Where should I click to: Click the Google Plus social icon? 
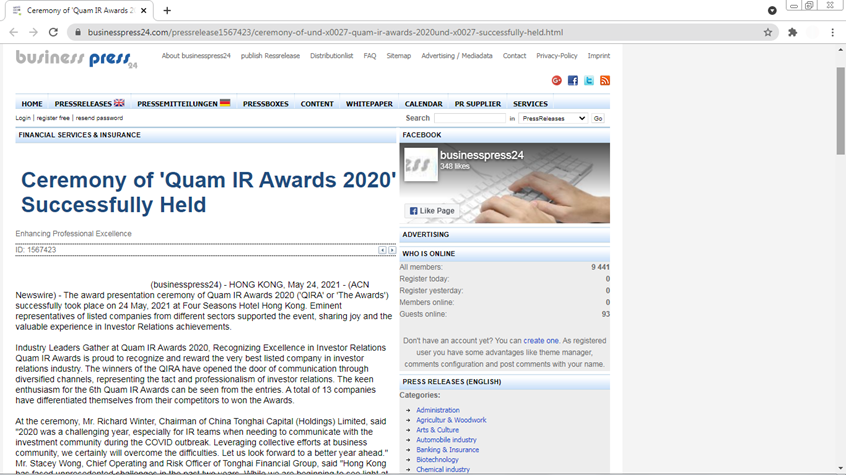(557, 80)
